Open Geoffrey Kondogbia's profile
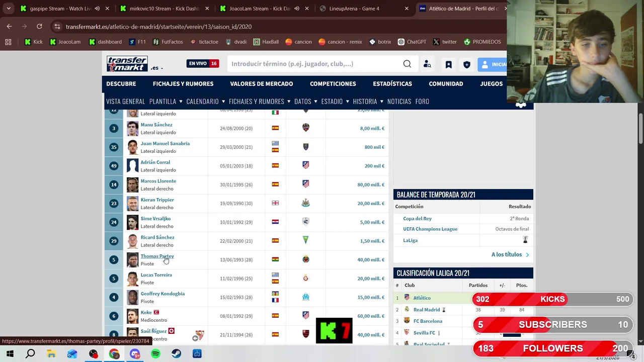 tap(163, 294)
